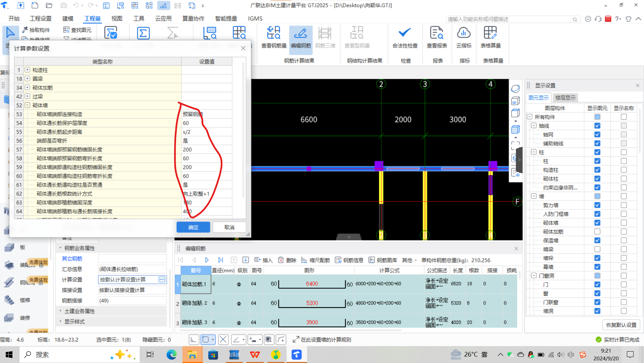The width and height of the screenshot is (644, 363).
Task: Open 其他 dropdown in rebar editor
Action: [409, 260]
